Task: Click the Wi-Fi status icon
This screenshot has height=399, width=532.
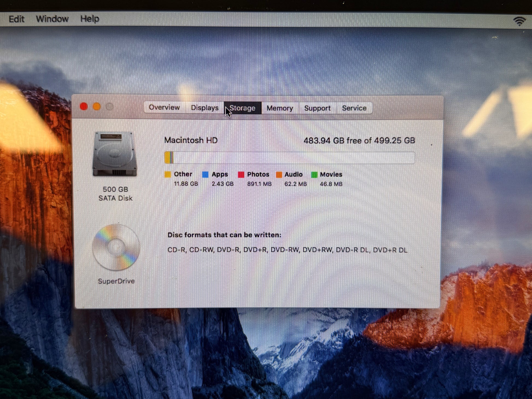Action: [519, 21]
